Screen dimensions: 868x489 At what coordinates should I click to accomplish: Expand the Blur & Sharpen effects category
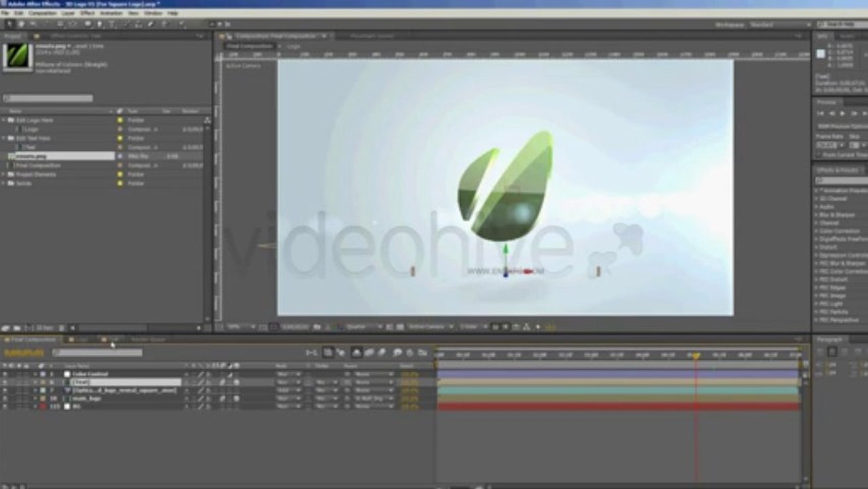pos(816,215)
